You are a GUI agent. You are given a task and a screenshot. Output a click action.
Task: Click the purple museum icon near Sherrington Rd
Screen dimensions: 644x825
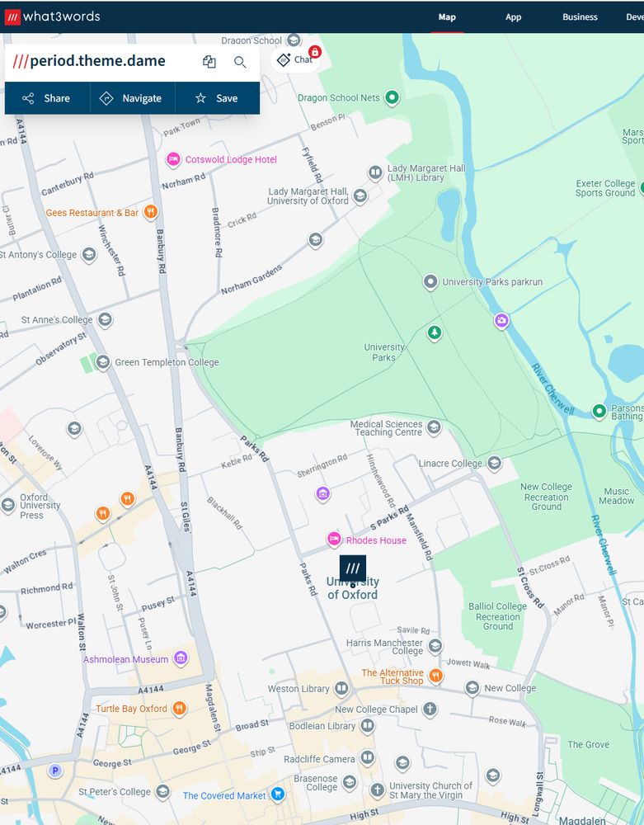click(322, 493)
